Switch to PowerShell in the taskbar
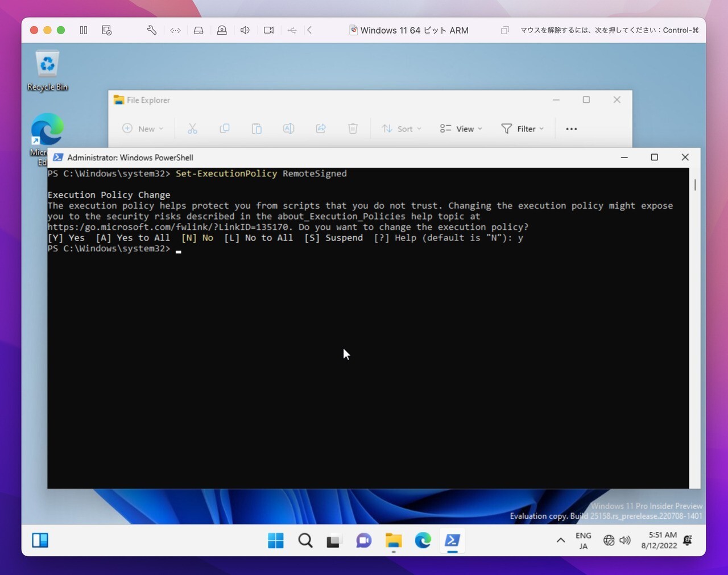 click(453, 540)
